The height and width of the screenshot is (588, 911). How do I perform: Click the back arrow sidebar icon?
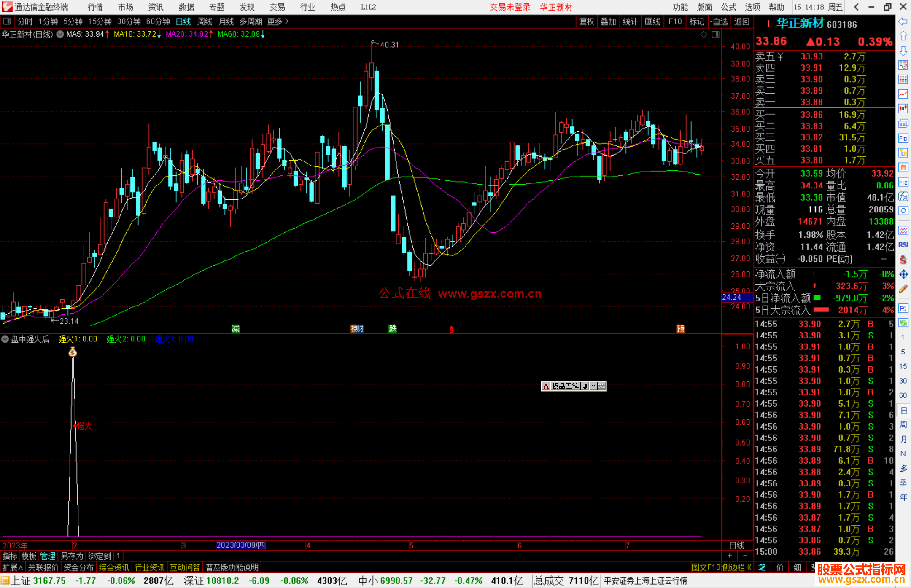pyautogui.click(x=903, y=21)
